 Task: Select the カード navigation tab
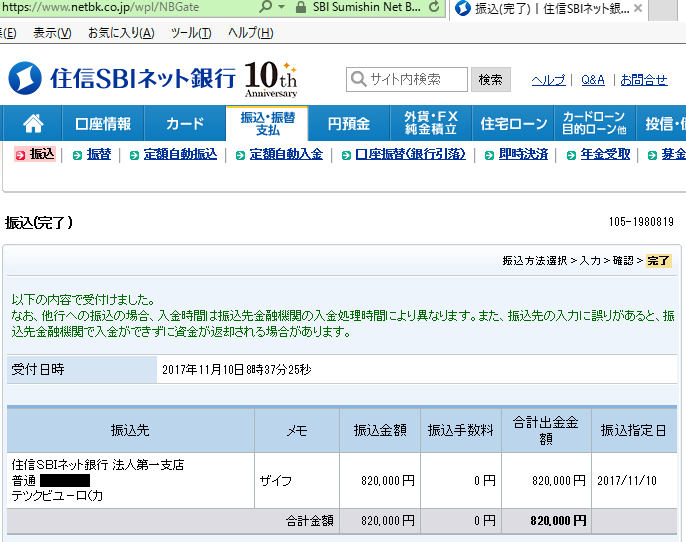185,123
